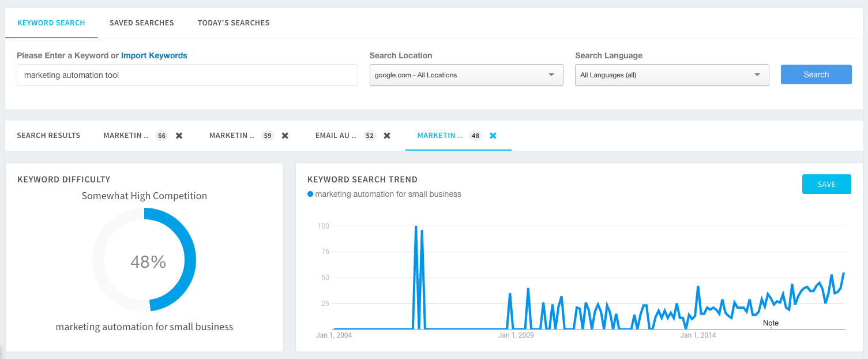The height and width of the screenshot is (359, 868).
Task: Close the Email Au tab
Action: tap(387, 136)
